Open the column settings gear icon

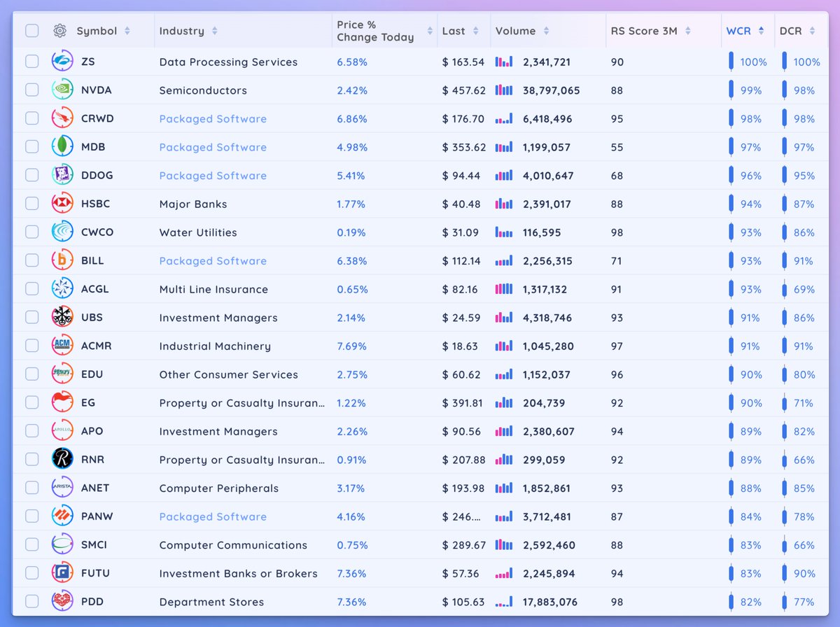click(59, 31)
